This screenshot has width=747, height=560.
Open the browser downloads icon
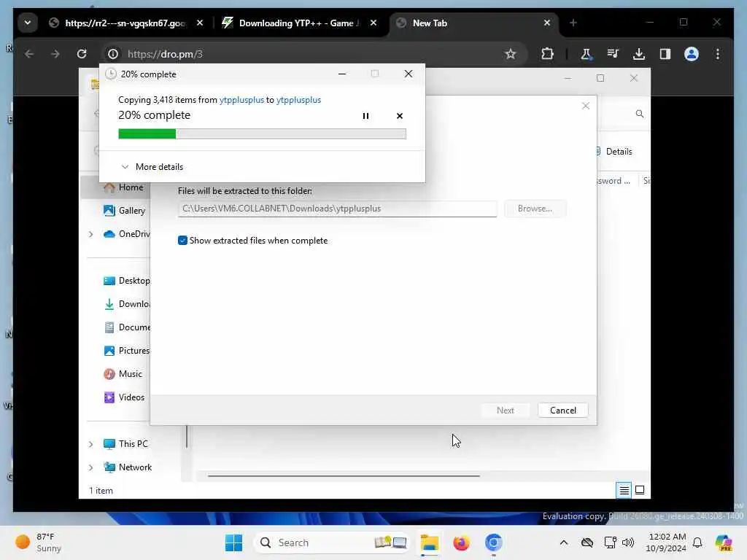pyautogui.click(x=639, y=54)
